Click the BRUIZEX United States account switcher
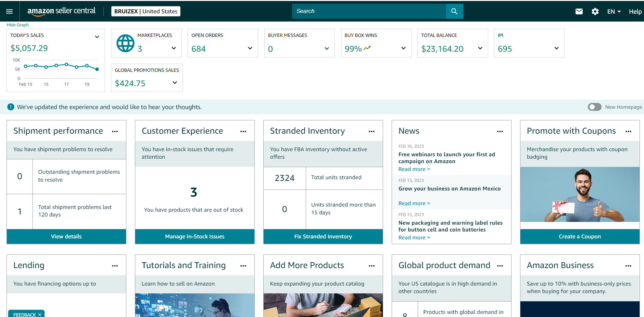 pyautogui.click(x=146, y=11)
